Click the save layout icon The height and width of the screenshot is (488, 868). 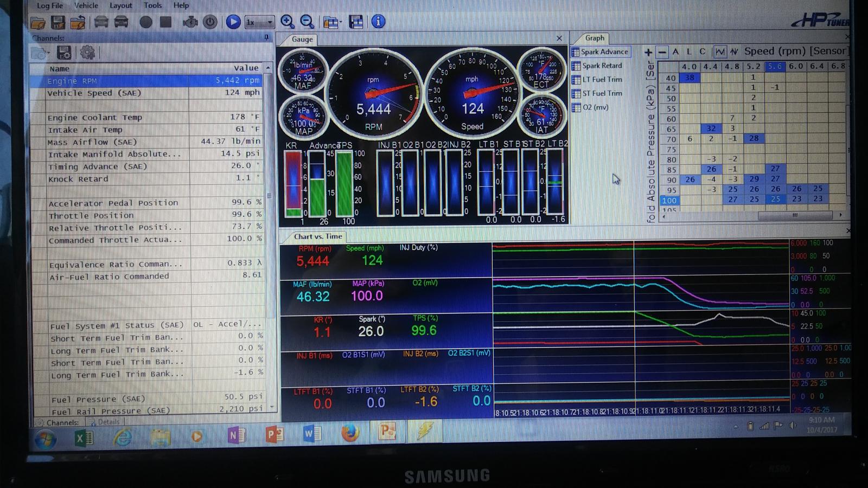[x=356, y=22]
